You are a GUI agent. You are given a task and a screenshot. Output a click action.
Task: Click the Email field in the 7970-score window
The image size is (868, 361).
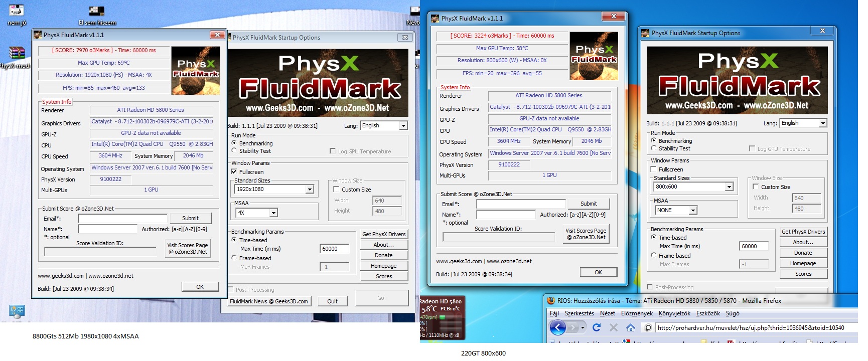point(122,219)
